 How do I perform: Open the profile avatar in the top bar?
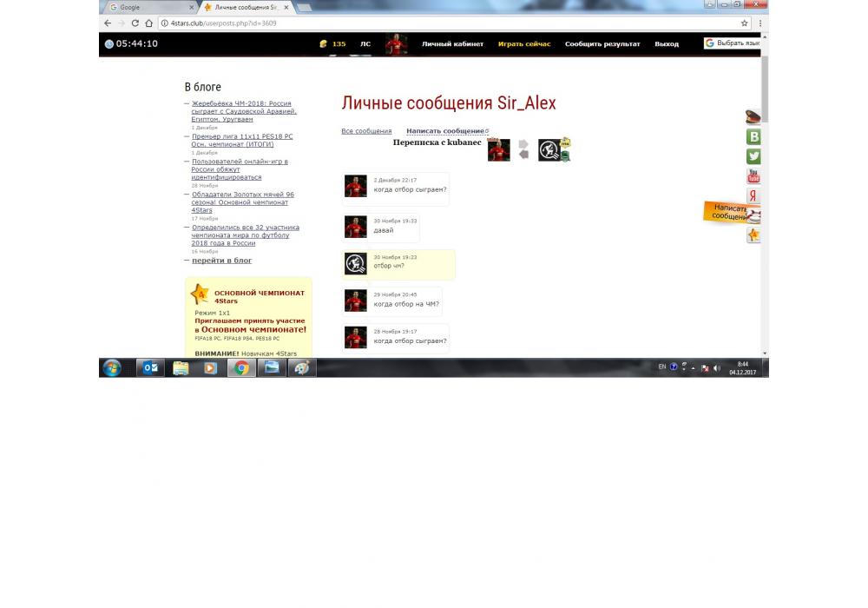click(x=397, y=44)
